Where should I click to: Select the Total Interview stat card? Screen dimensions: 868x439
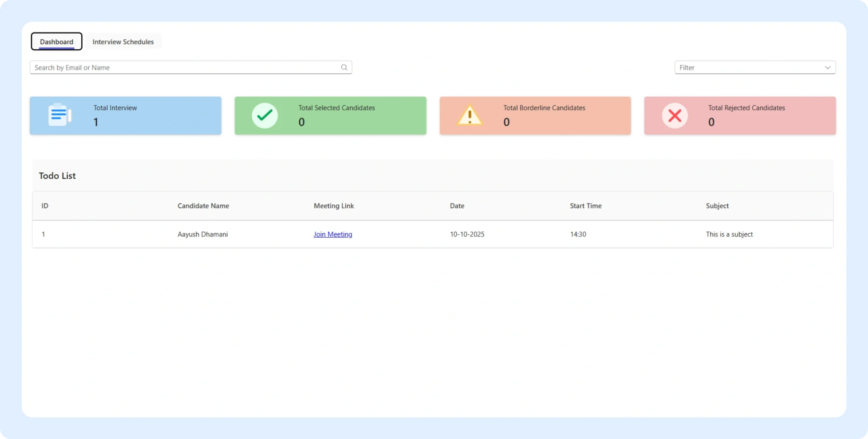tap(125, 115)
